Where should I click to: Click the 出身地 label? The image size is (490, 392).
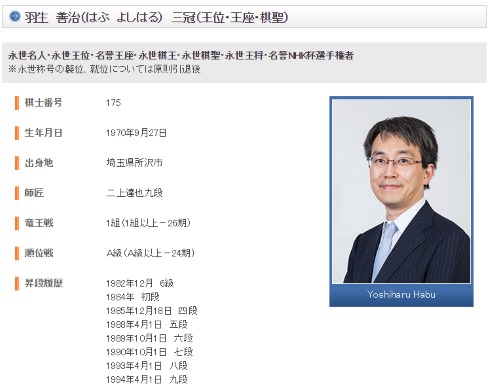coord(39,163)
